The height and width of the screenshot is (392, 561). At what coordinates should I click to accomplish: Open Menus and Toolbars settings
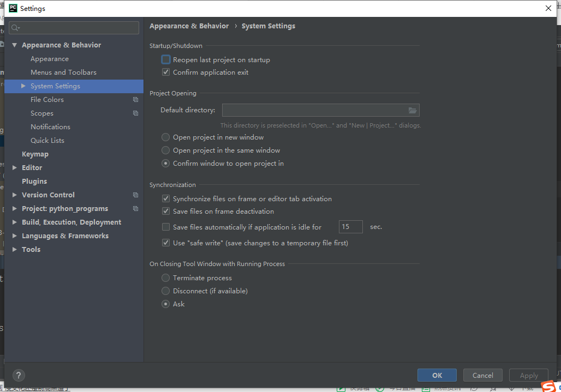(63, 73)
